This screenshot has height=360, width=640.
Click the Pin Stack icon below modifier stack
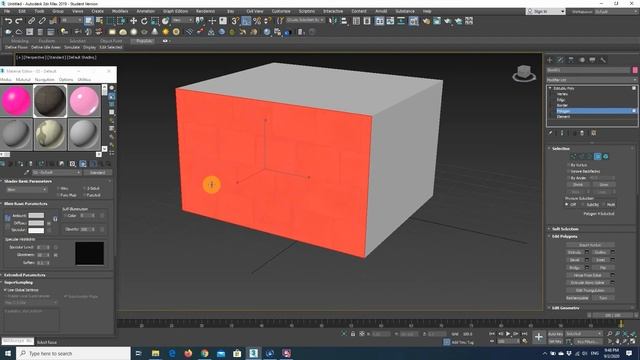click(x=551, y=133)
